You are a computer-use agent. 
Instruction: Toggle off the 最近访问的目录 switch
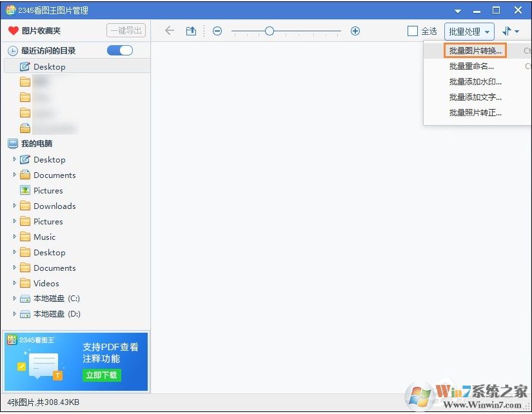coord(119,50)
